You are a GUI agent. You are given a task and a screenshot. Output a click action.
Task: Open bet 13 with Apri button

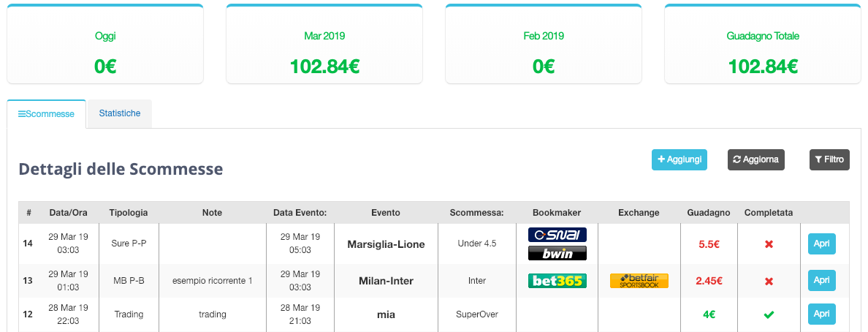821,281
